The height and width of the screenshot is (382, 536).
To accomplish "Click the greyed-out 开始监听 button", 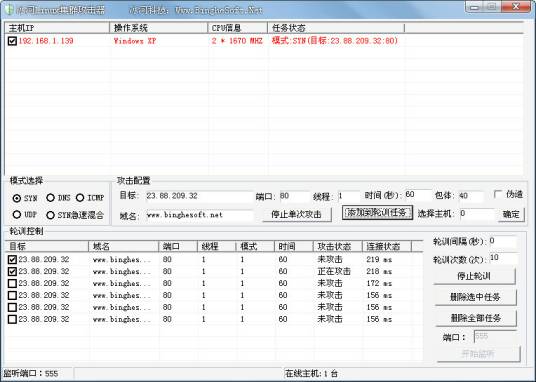I will point(478,354).
